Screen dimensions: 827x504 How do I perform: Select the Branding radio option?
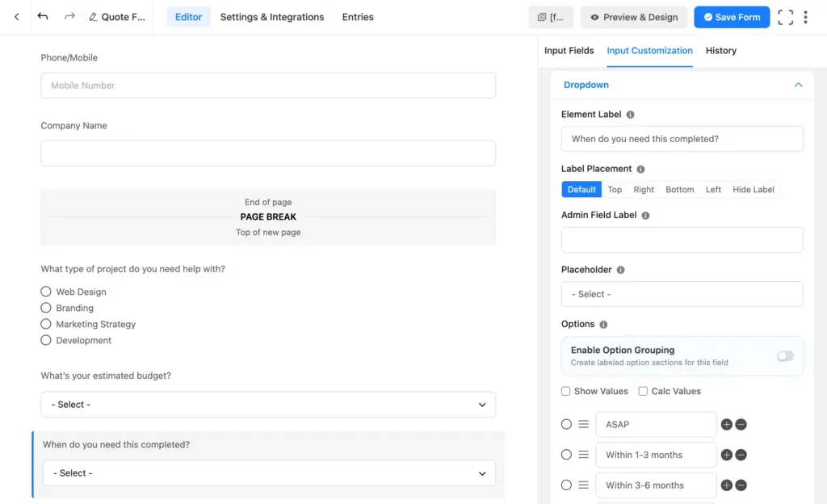pos(46,308)
